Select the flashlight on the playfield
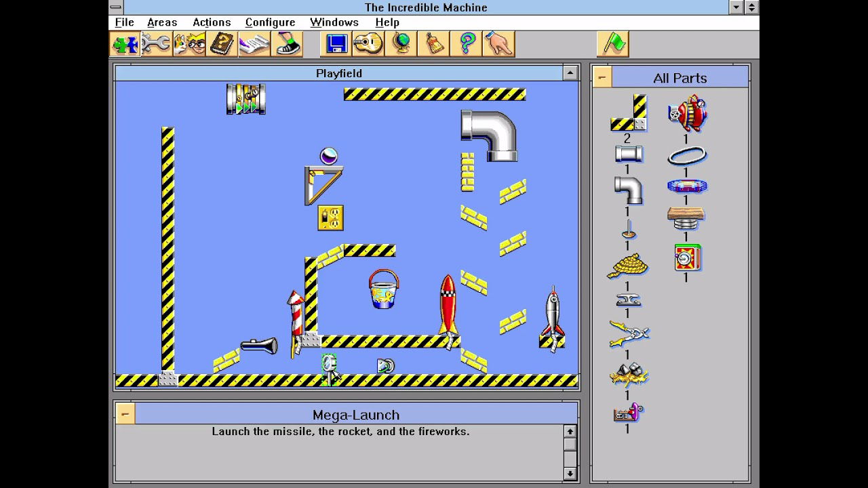868x488 pixels. point(258,346)
